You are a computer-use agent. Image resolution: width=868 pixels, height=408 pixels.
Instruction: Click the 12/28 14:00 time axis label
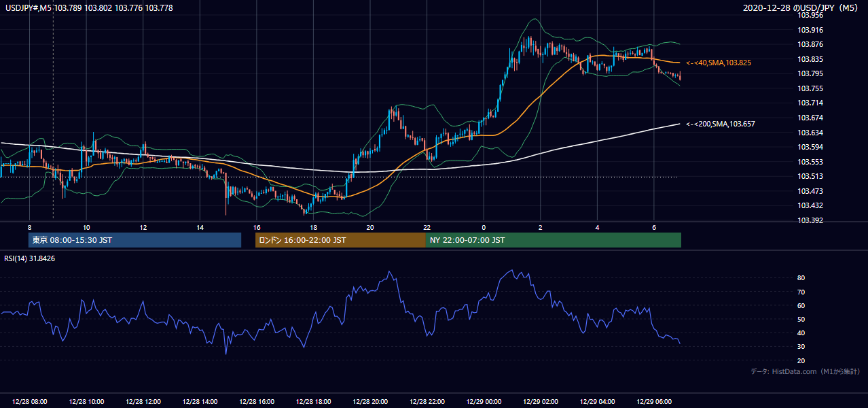coord(200,402)
